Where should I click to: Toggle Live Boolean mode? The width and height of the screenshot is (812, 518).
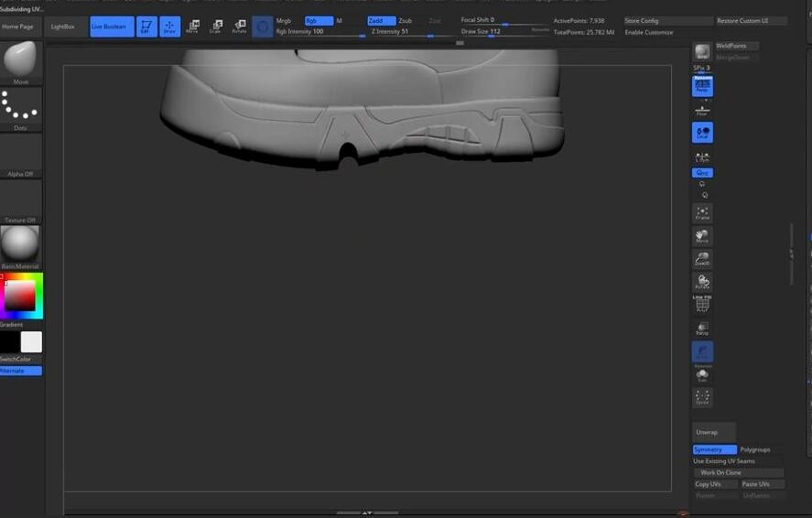click(x=112, y=27)
